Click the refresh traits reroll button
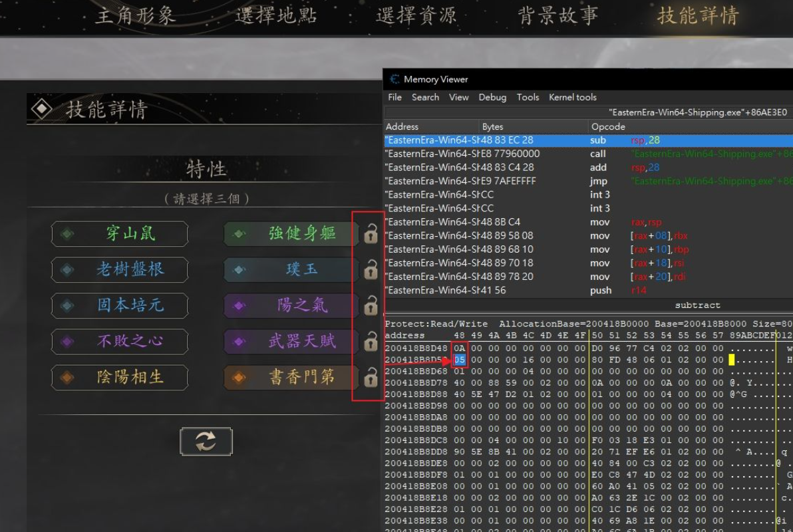 tap(206, 441)
